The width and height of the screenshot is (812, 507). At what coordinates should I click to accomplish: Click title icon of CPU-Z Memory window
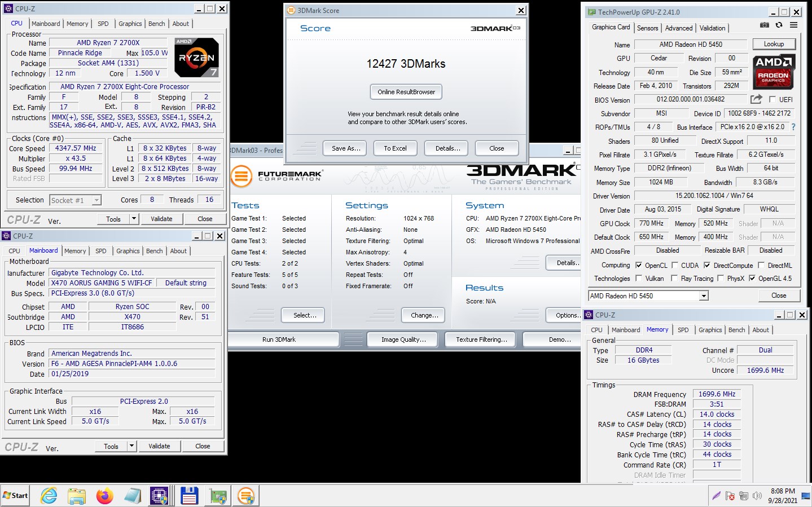[x=589, y=315]
